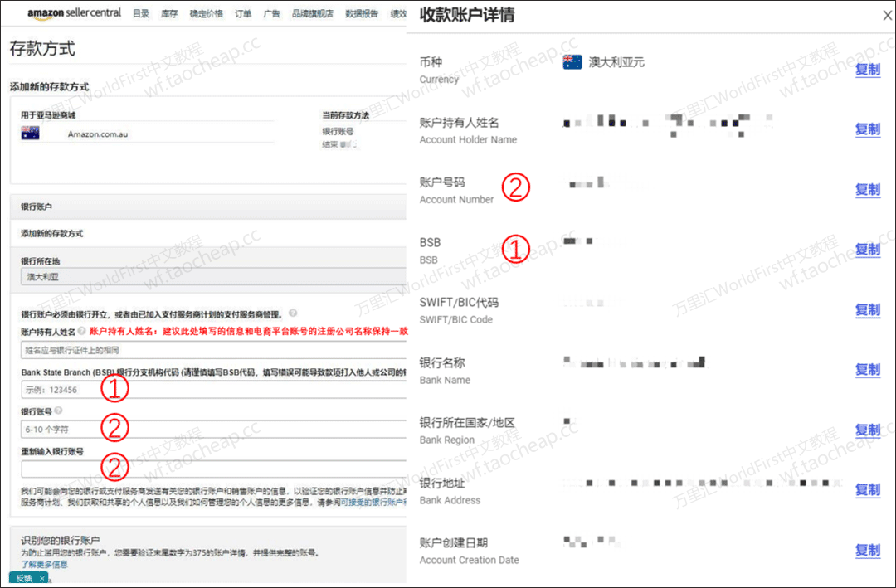Click the 银行账户 section header
Image resolution: width=896 pixels, height=588 pixels.
[x=37, y=207]
